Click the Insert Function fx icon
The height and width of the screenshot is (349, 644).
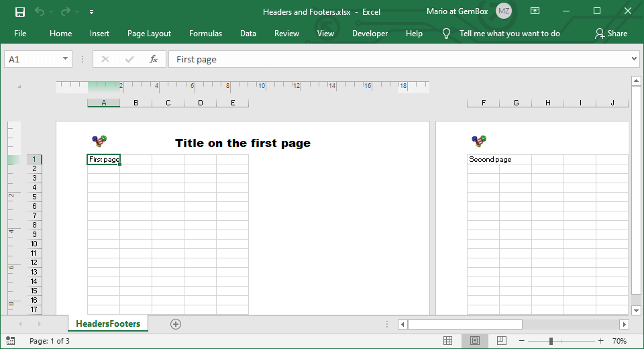[154, 59]
